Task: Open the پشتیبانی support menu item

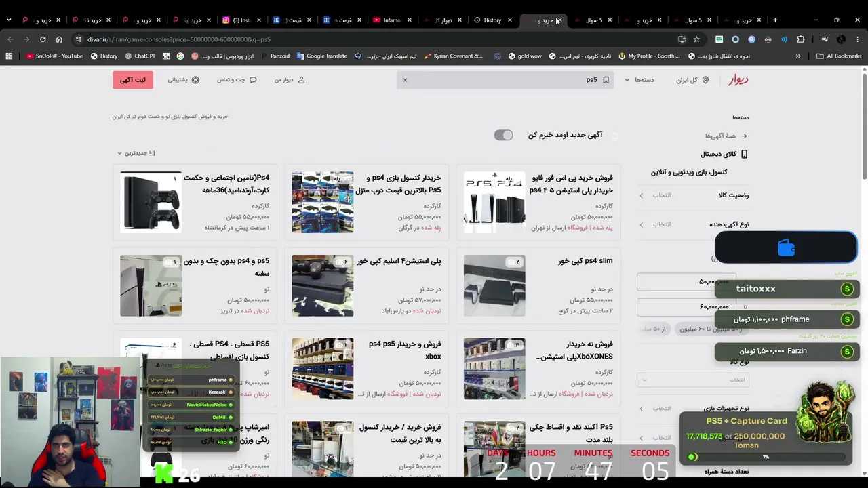Action: point(184,80)
